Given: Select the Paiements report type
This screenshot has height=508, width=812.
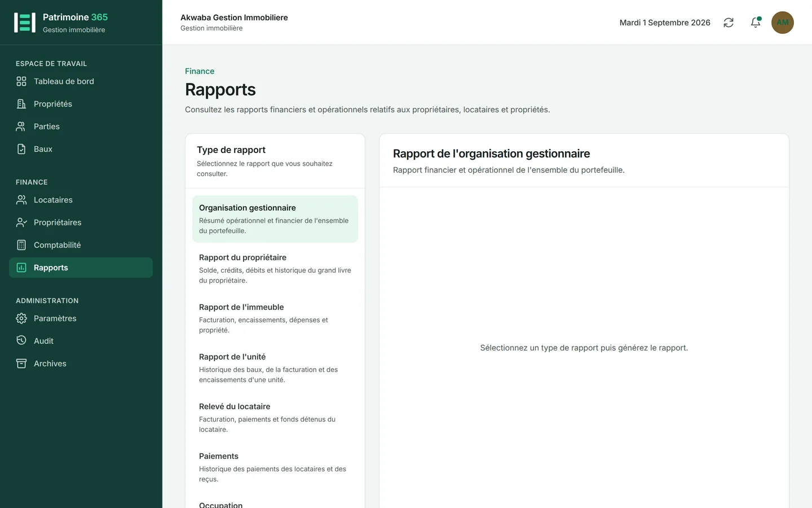Looking at the screenshot, I should point(275,467).
